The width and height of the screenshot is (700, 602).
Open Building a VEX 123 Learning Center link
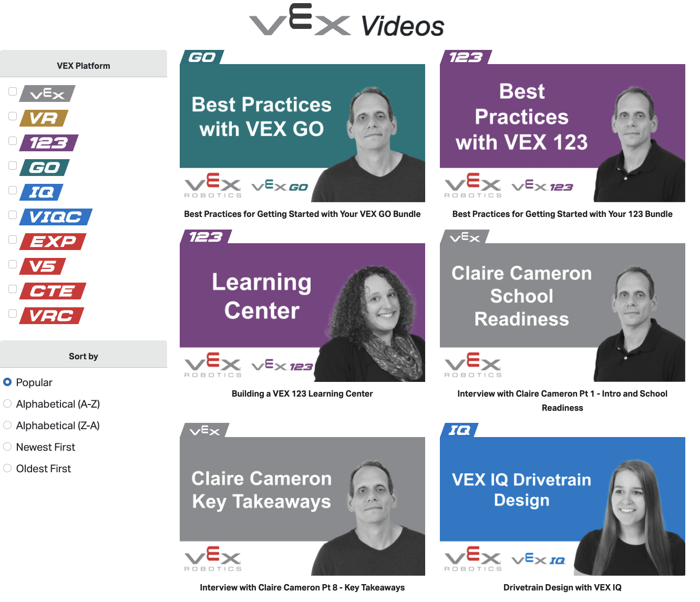[x=302, y=393]
